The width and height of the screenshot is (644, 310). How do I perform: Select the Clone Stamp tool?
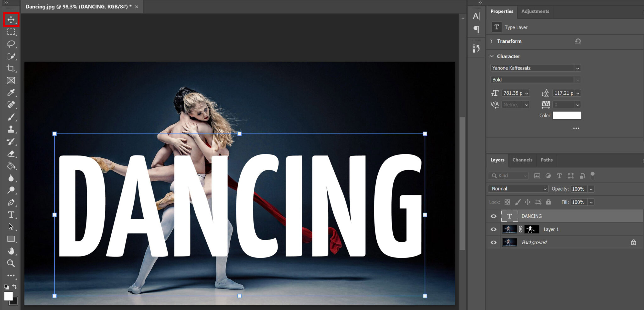point(11,129)
